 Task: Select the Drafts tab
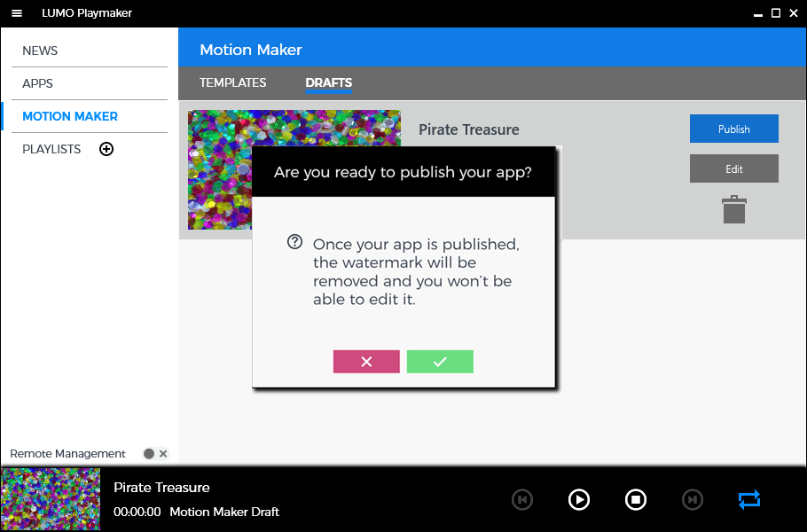coord(328,82)
